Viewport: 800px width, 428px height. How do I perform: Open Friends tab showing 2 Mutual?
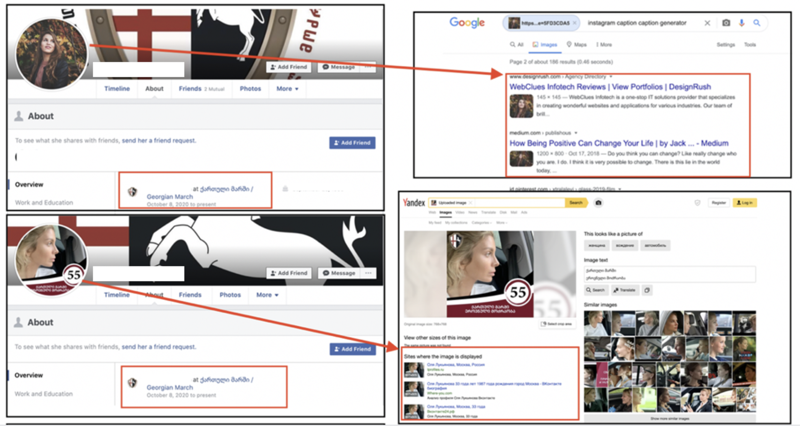[x=201, y=89]
